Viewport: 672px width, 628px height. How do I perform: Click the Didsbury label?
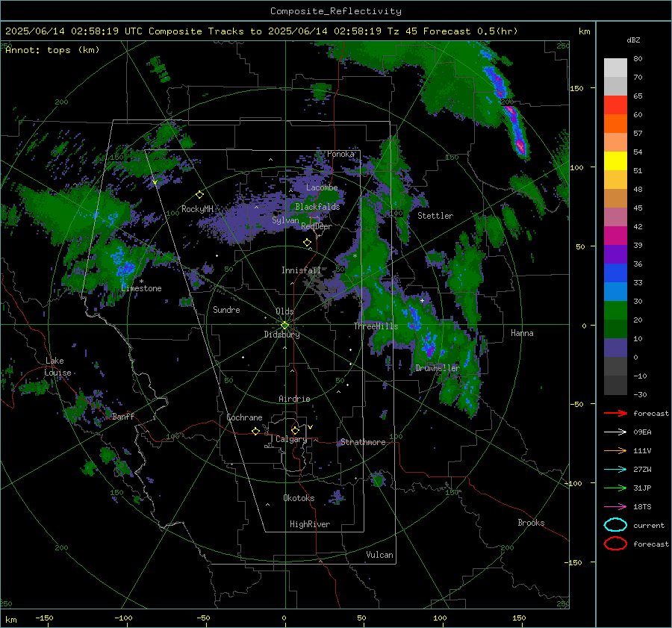(281, 335)
